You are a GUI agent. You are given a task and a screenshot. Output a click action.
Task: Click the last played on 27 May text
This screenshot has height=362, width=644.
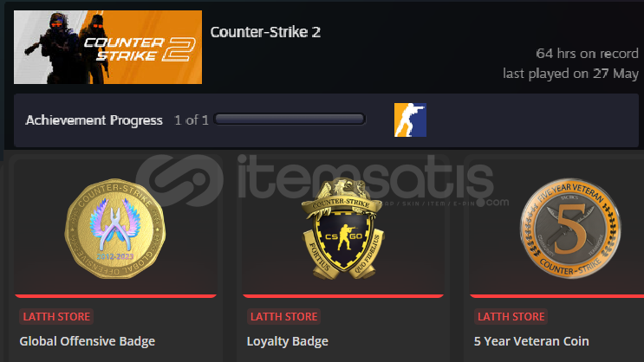tap(570, 74)
